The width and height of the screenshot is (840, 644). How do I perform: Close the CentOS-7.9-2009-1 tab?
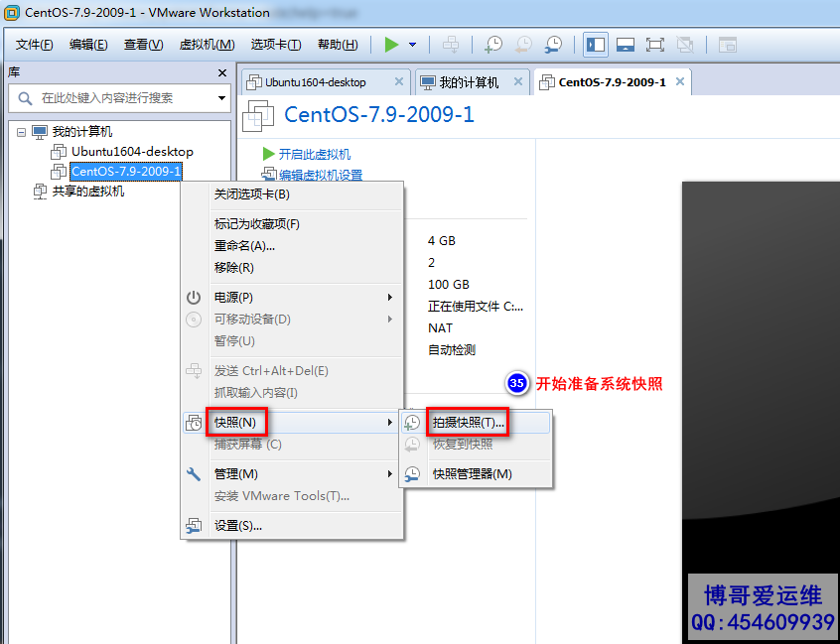point(680,81)
